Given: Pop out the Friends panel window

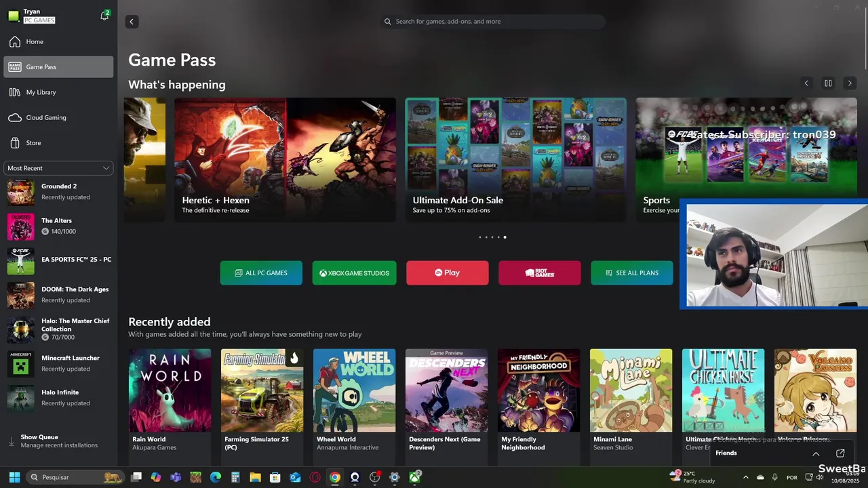Looking at the screenshot, I should 840,453.
